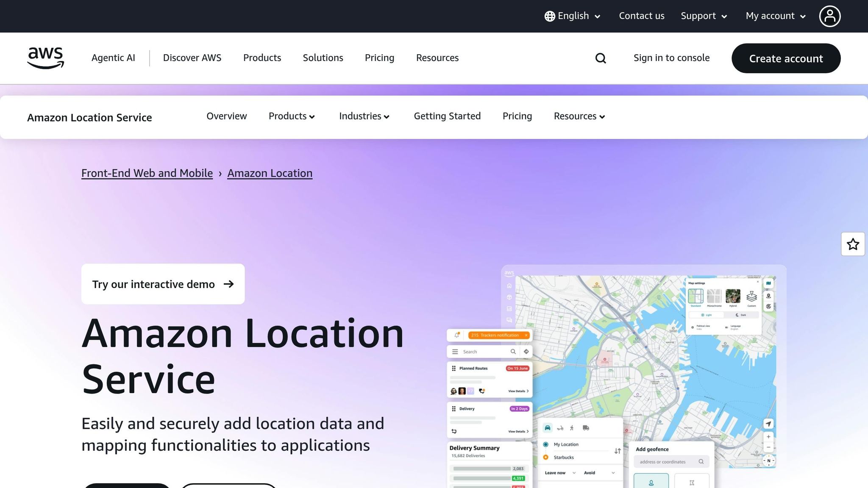Open the Solutions menu
The height and width of the screenshot is (488, 868).
coord(323,58)
